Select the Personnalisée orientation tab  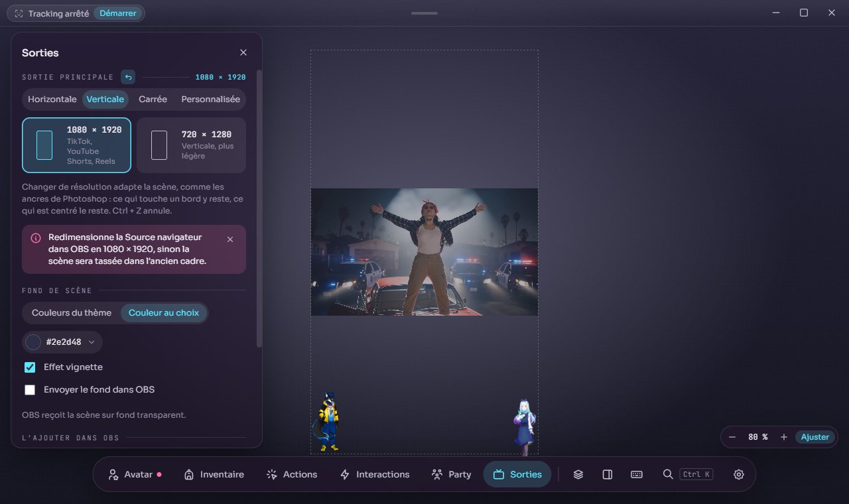(210, 99)
